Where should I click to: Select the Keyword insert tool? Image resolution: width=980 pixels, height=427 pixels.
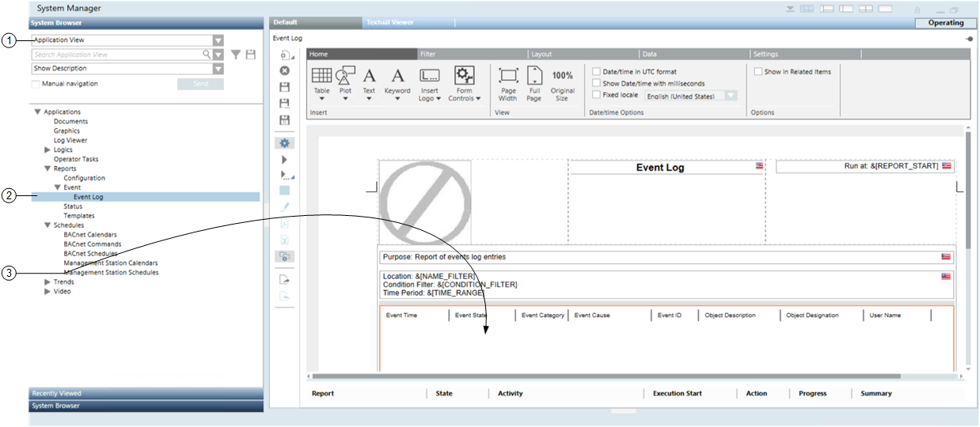click(x=397, y=77)
